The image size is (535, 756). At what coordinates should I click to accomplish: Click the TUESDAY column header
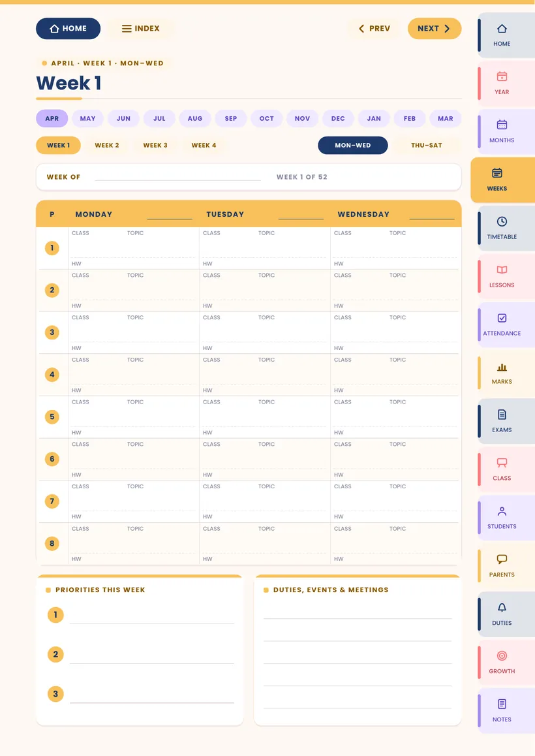coord(225,214)
